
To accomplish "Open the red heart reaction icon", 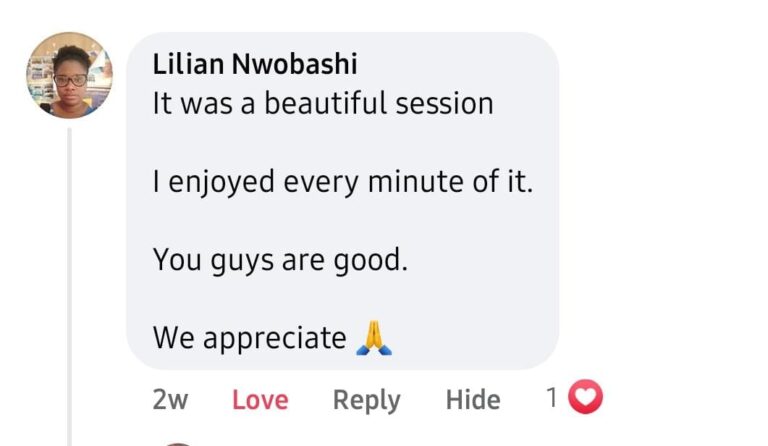I will tap(585, 397).
